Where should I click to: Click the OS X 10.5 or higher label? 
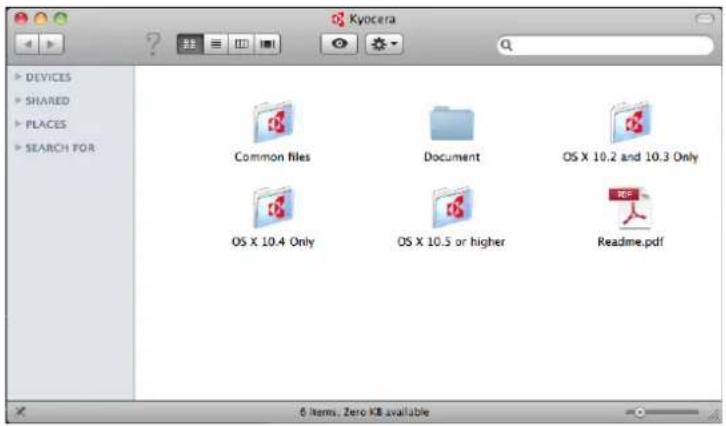pyautogui.click(x=451, y=242)
